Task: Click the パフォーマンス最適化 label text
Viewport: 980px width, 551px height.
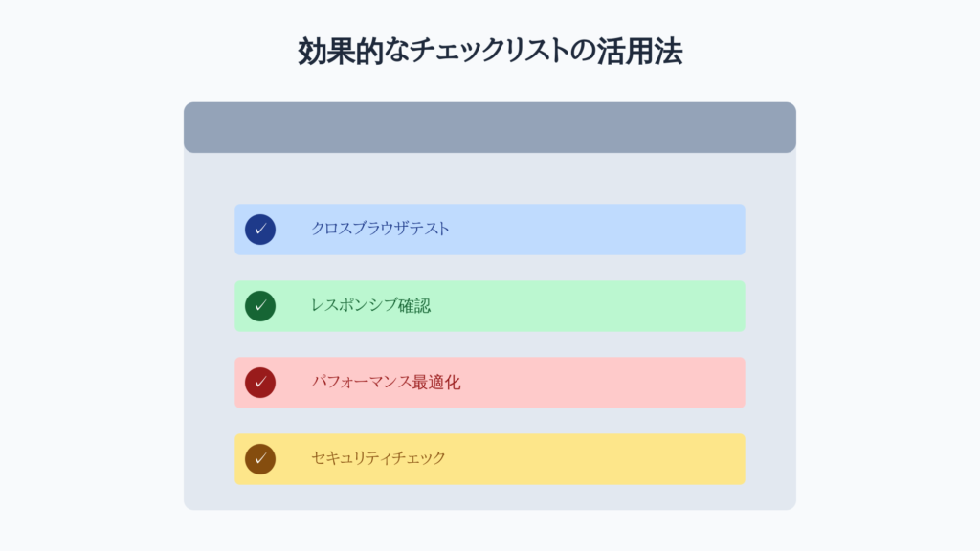Action: (x=386, y=382)
